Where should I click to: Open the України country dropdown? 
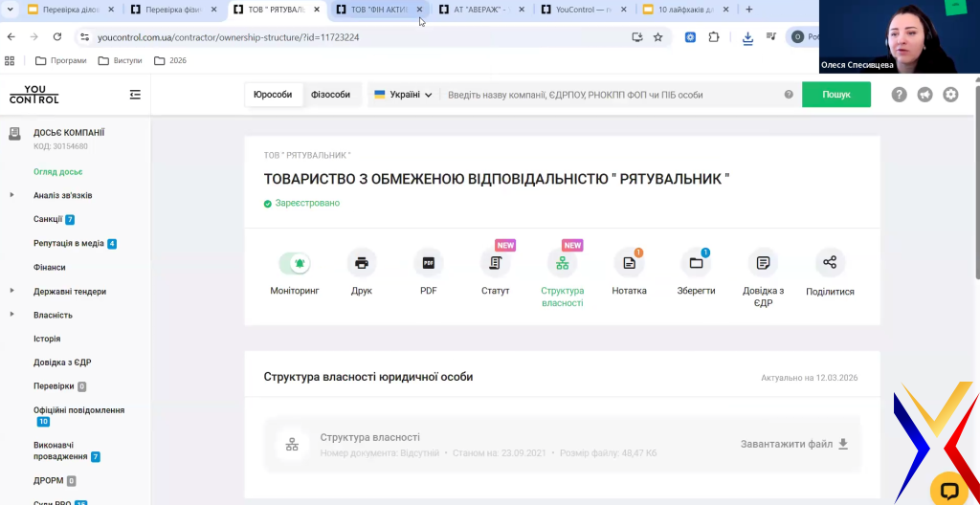coord(403,95)
